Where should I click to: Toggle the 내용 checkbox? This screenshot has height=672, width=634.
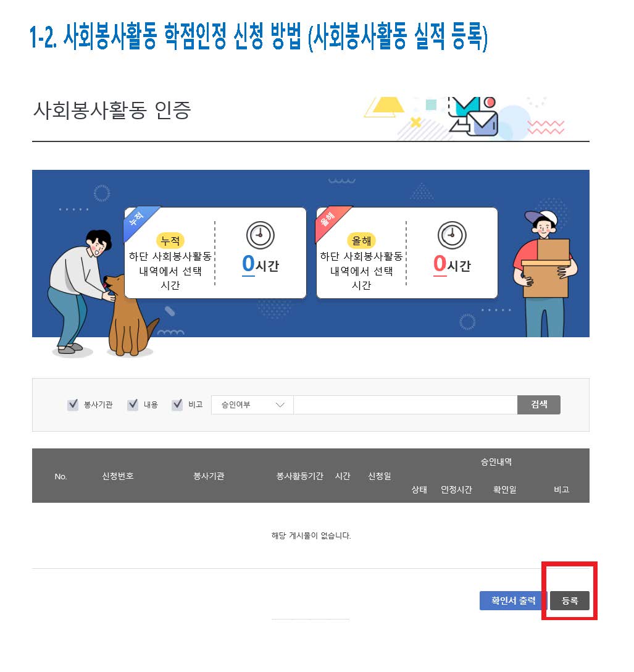tap(133, 405)
